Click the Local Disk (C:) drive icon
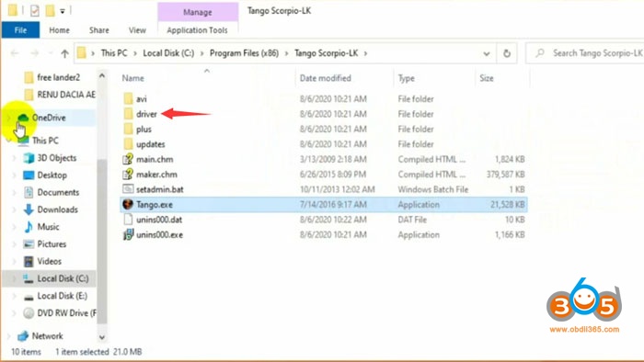The width and height of the screenshot is (644, 362). [x=29, y=278]
